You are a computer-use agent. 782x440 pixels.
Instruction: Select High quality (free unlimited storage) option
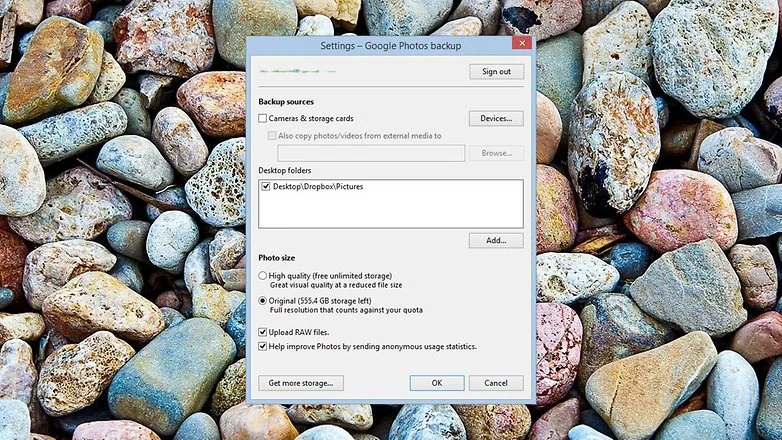pos(263,275)
